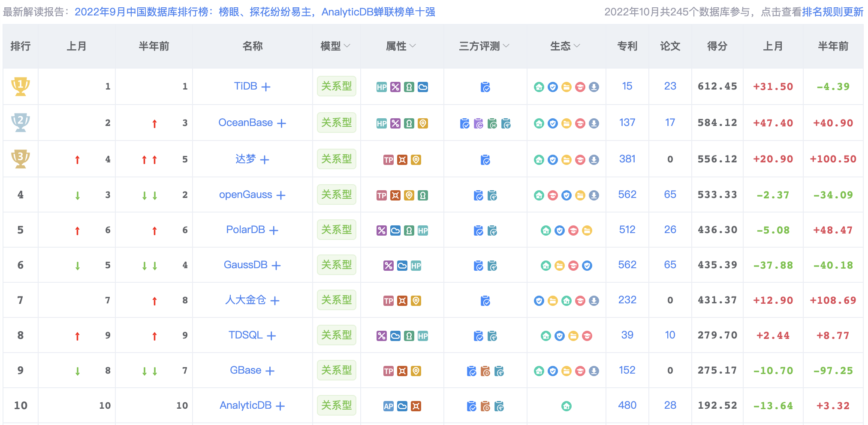Click the HP attribute icon in TiDB row
868x425 pixels.
pos(382,87)
